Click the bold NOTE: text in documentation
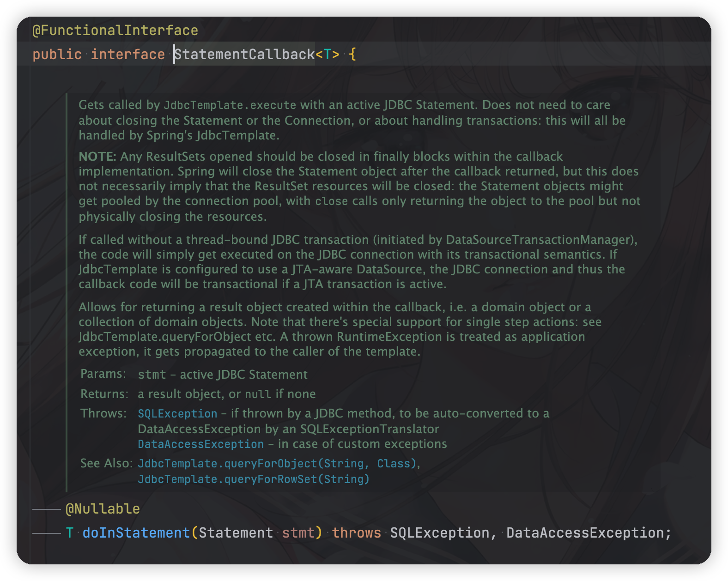 [97, 157]
